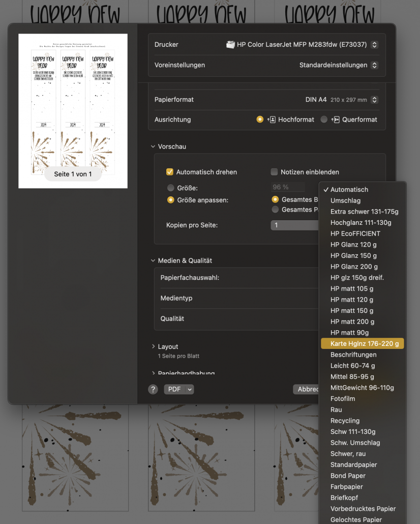This screenshot has width=420, height=524.
Task: Select the Größe radio button
Action: 171,188
